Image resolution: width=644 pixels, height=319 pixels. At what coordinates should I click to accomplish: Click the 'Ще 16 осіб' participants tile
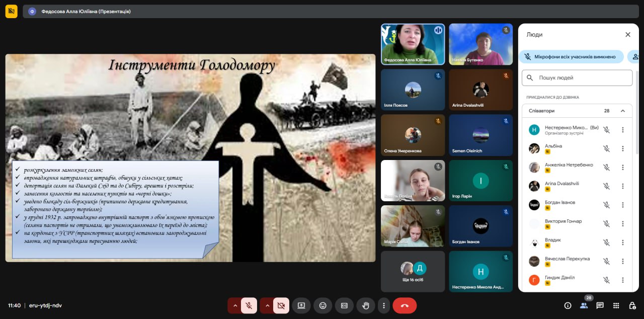tap(413, 271)
